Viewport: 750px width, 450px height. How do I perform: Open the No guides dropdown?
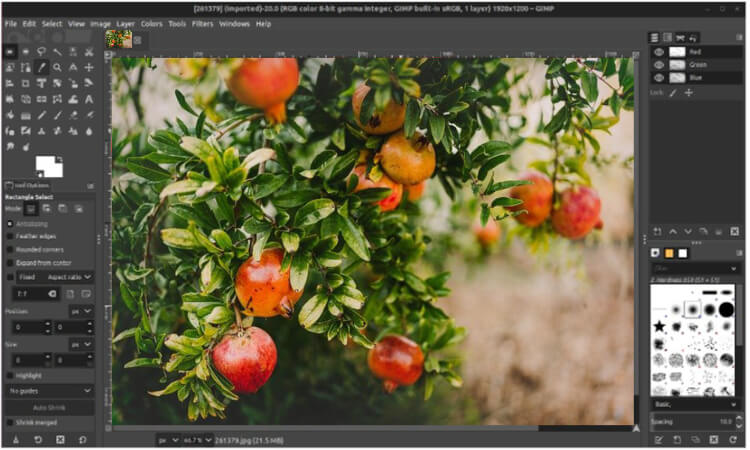coord(50,391)
